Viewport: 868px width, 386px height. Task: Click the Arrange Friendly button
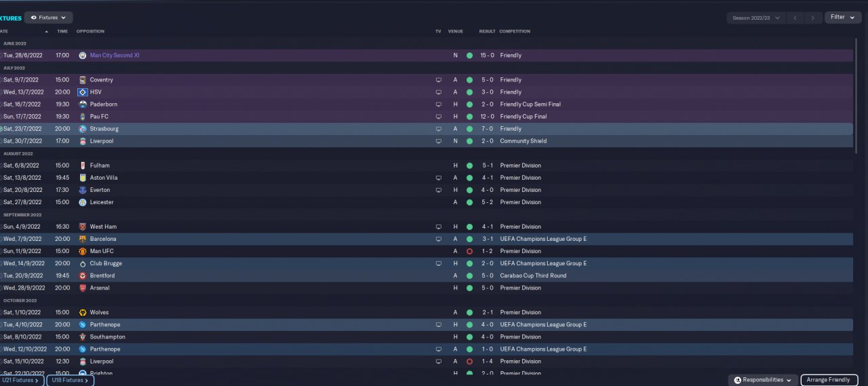(829, 380)
